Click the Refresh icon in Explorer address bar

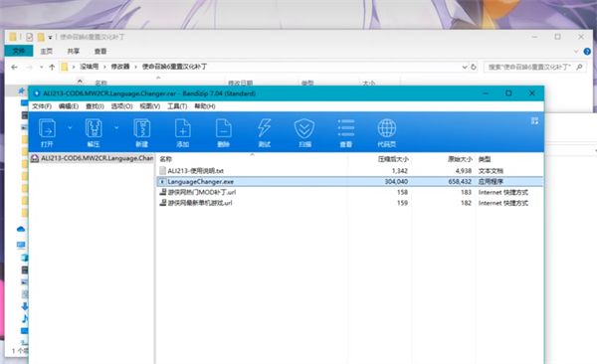474,67
